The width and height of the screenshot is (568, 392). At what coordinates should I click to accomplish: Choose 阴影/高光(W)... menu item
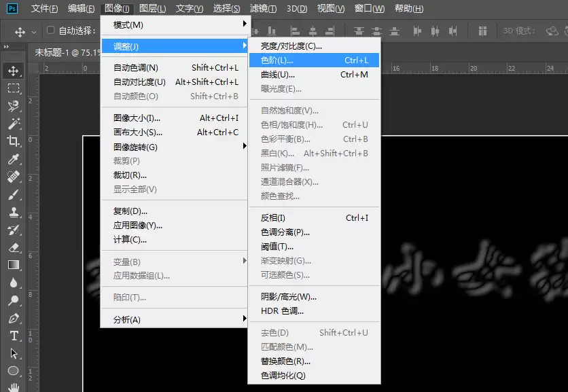point(314,297)
